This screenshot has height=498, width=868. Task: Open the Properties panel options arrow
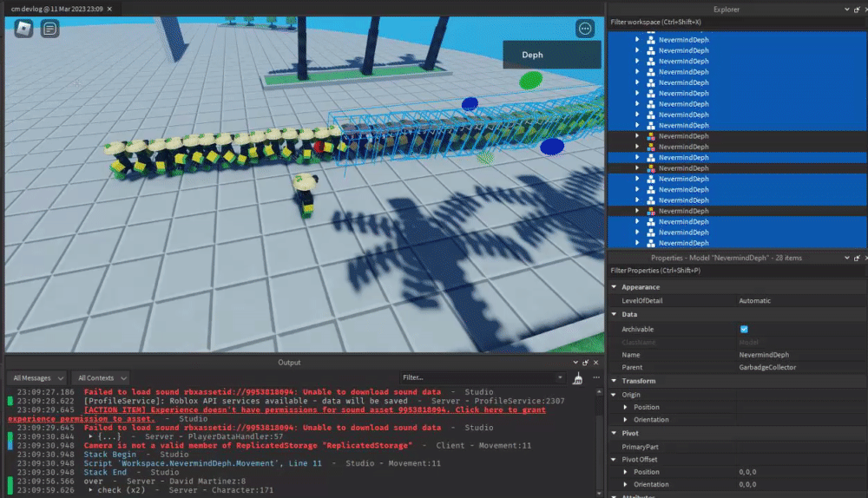tap(847, 258)
